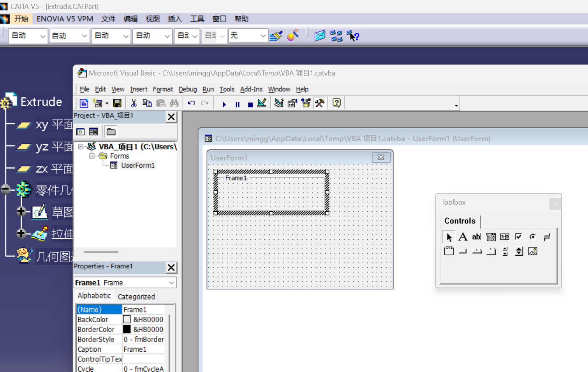
Task: Choose Select Objects arrow in Toolbox
Action: tap(449, 237)
